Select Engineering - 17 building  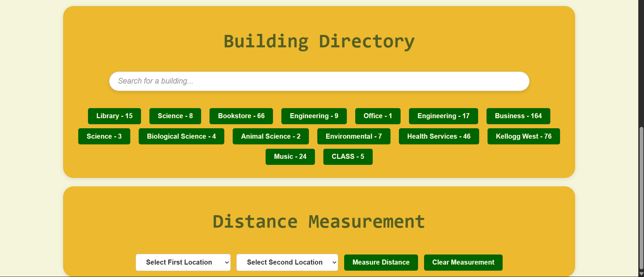coord(444,116)
